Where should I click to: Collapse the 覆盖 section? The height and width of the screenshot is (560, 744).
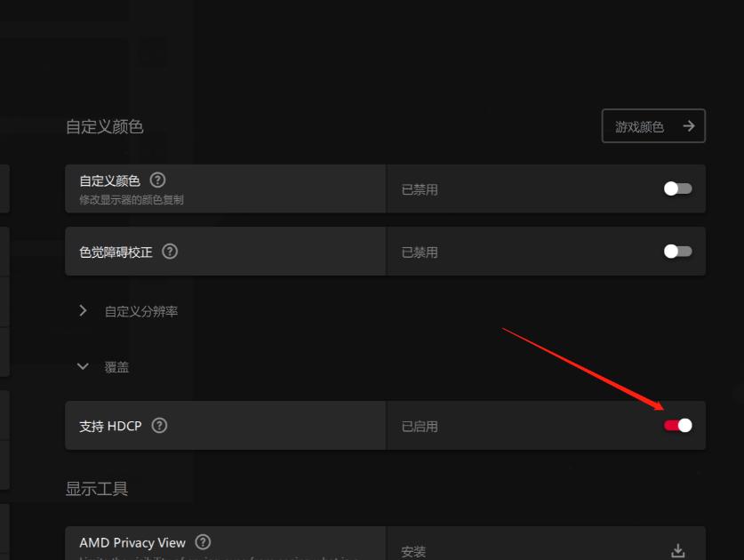point(83,365)
